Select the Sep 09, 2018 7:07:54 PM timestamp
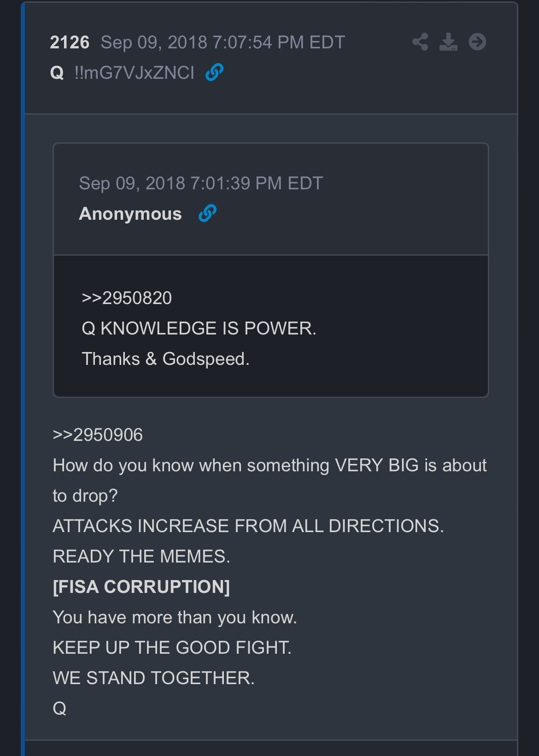The image size is (539, 756). 223,42
